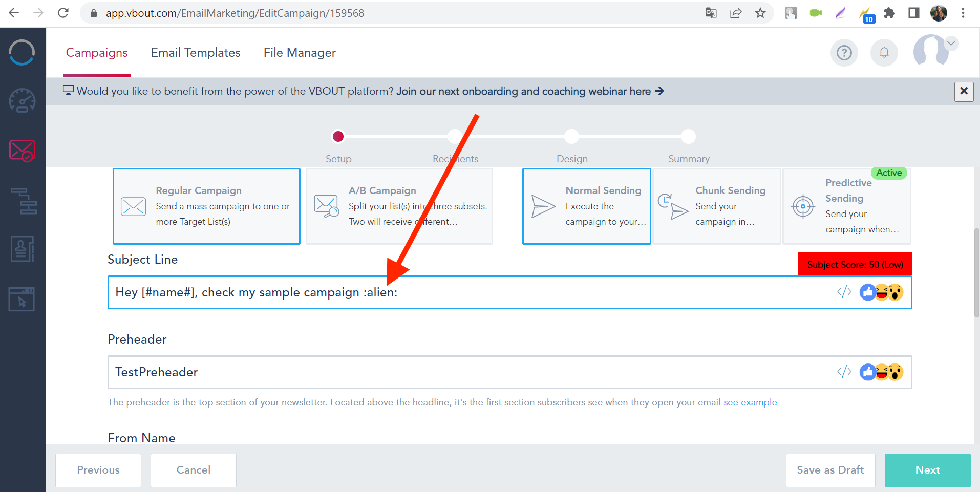Click the share page icon in the address bar

(736, 13)
